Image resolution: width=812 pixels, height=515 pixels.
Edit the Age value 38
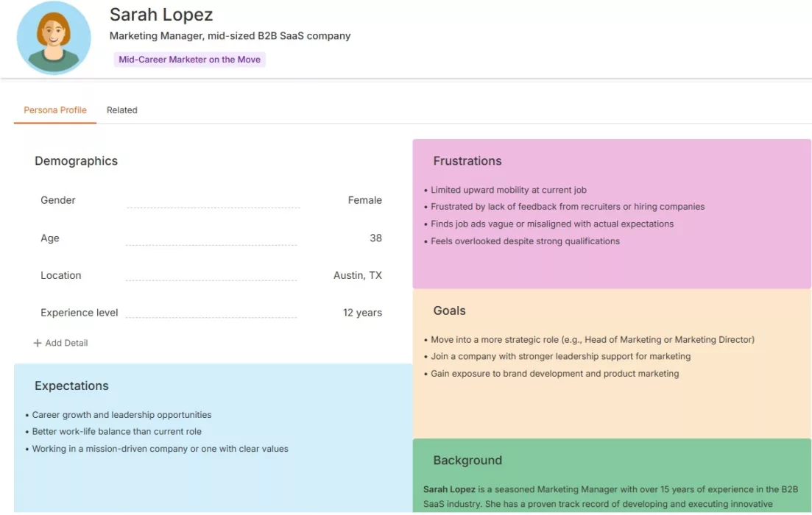pyautogui.click(x=375, y=238)
